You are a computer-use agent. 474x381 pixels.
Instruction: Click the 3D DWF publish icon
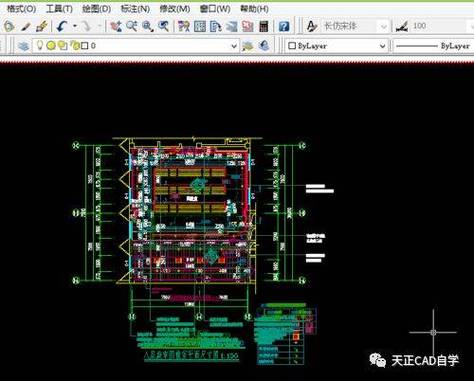point(9,26)
